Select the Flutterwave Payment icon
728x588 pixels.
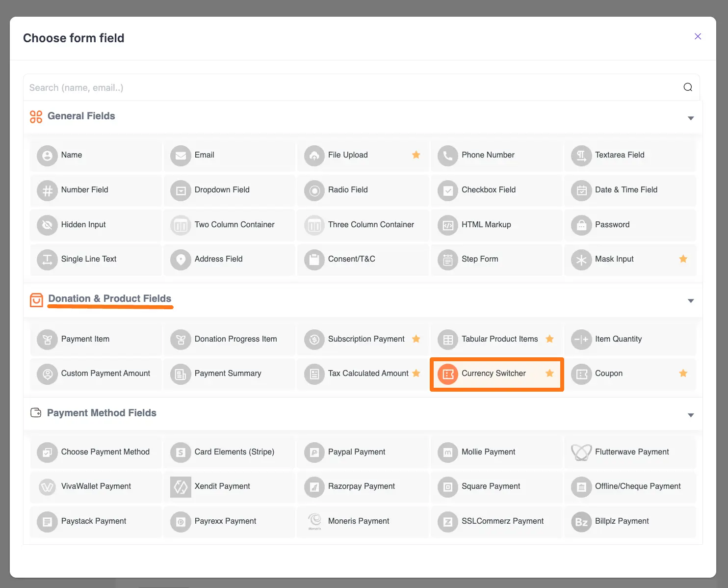(x=581, y=452)
